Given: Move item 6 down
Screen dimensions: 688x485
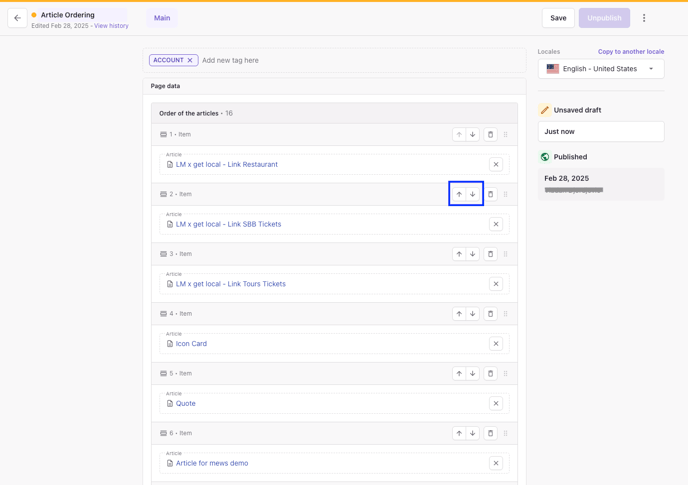Looking at the screenshot, I should point(473,433).
